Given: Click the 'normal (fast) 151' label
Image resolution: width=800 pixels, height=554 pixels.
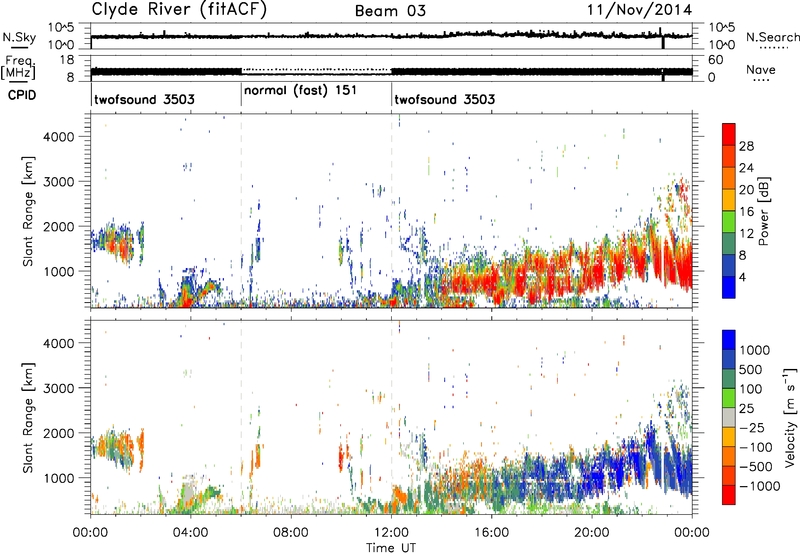Looking at the screenshot, I should [300, 91].
